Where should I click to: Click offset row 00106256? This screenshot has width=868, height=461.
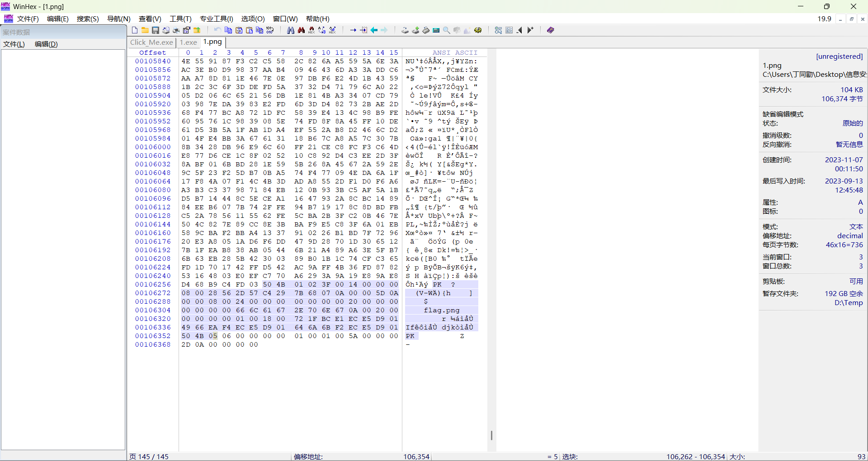(x=153, y=285)
